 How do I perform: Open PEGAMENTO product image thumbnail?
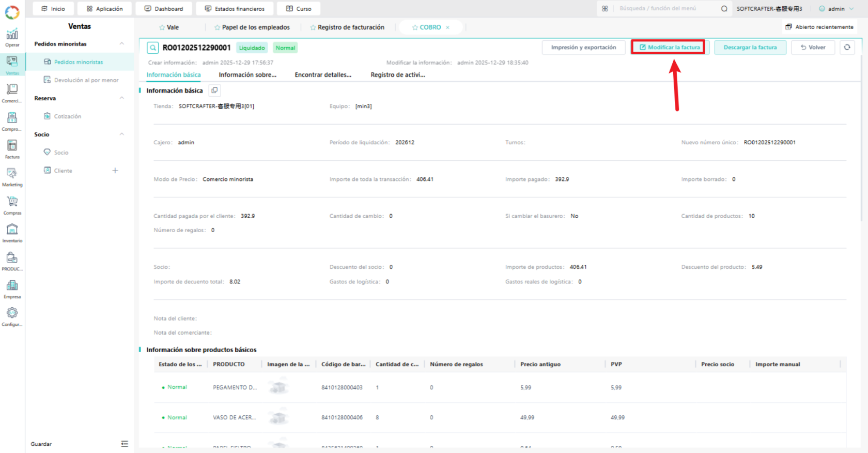[279, 387]
